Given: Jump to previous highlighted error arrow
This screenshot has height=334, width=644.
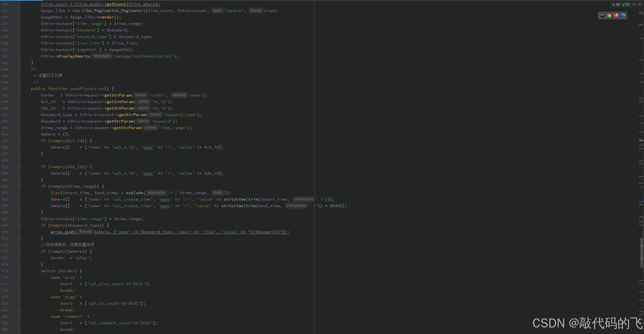Looking at the screenshot, I should point(634,4).
